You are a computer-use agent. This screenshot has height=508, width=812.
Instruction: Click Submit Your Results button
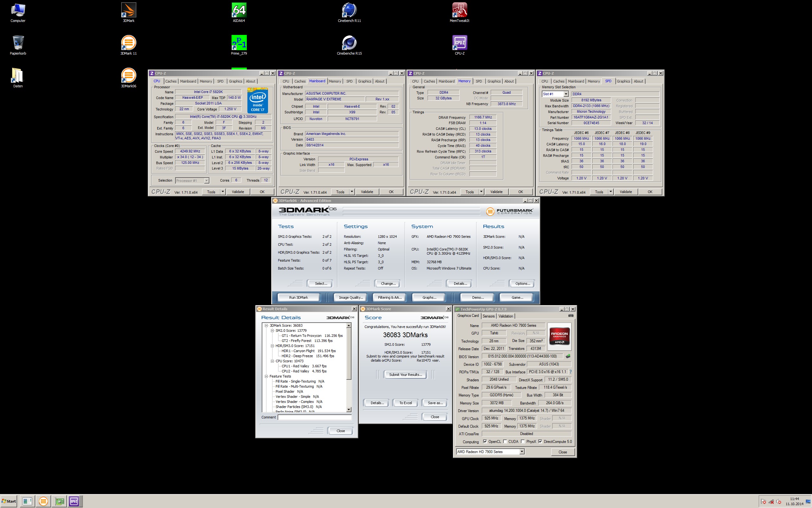tap(405, 375)
